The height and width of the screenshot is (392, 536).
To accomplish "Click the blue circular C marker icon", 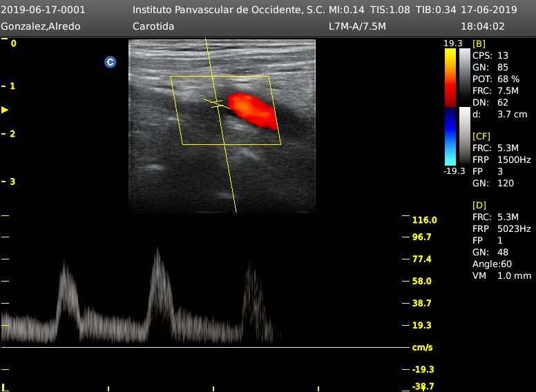I will (110, 62).
